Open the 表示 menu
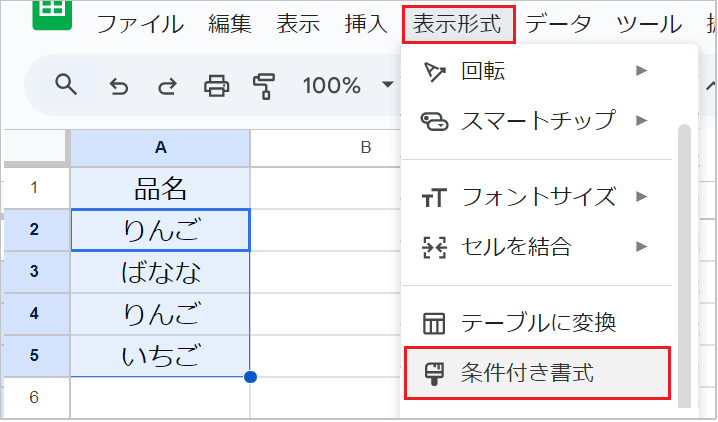The width and height of the screenshot is (718, 422). [298, 24]
